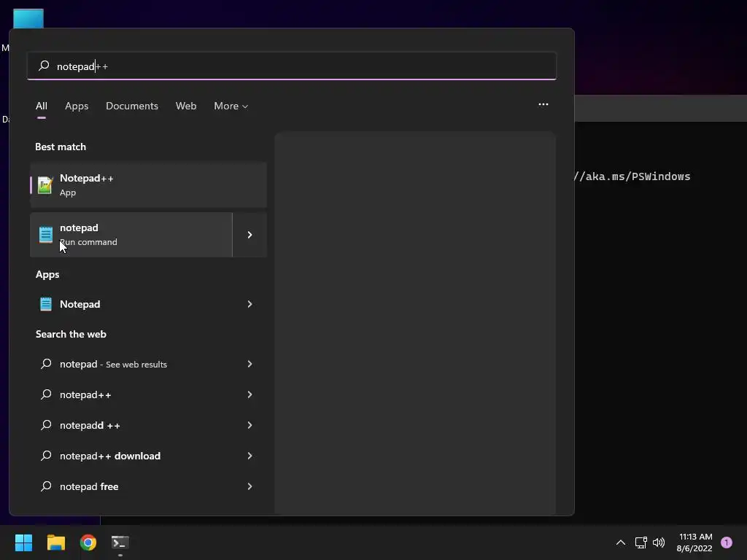The height and width of the screenshot is (560, 747).
Task: Click magnifier icon beside 'notepad++' web suggestion
Action: (46, 394)
